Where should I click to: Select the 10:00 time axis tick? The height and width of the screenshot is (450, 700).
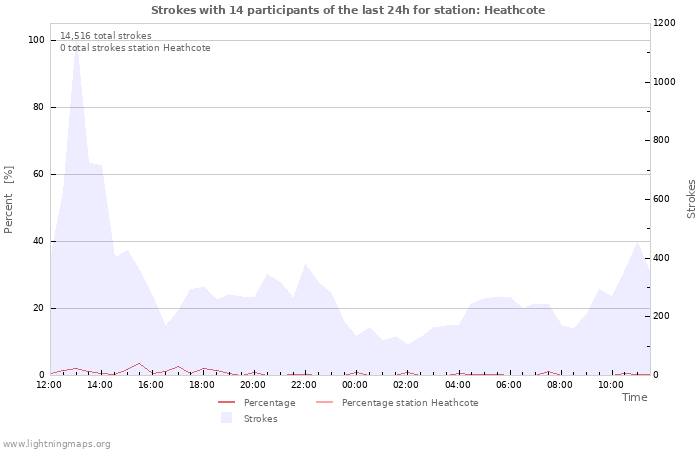tap(610, 385)
